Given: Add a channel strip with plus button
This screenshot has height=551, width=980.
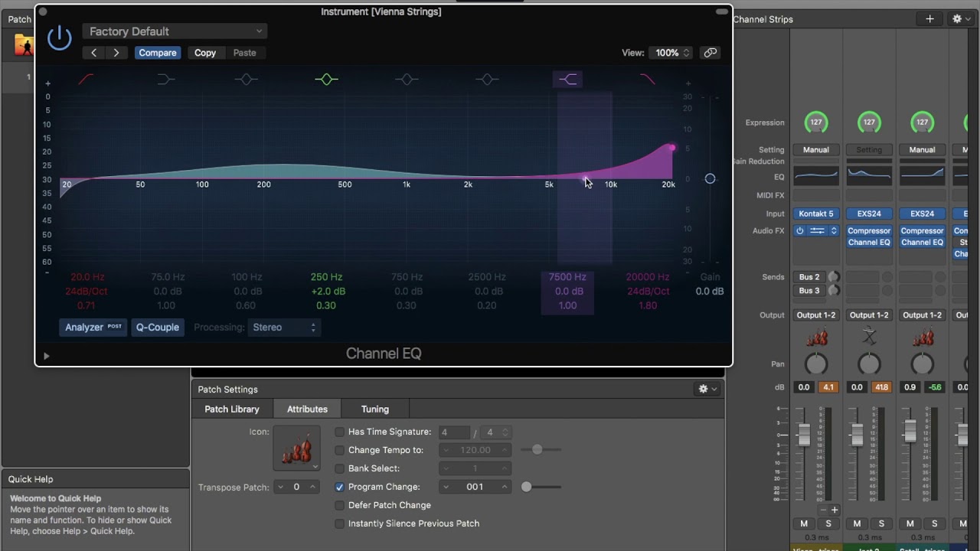Looking at the screenshot, I should coord(929,19).
